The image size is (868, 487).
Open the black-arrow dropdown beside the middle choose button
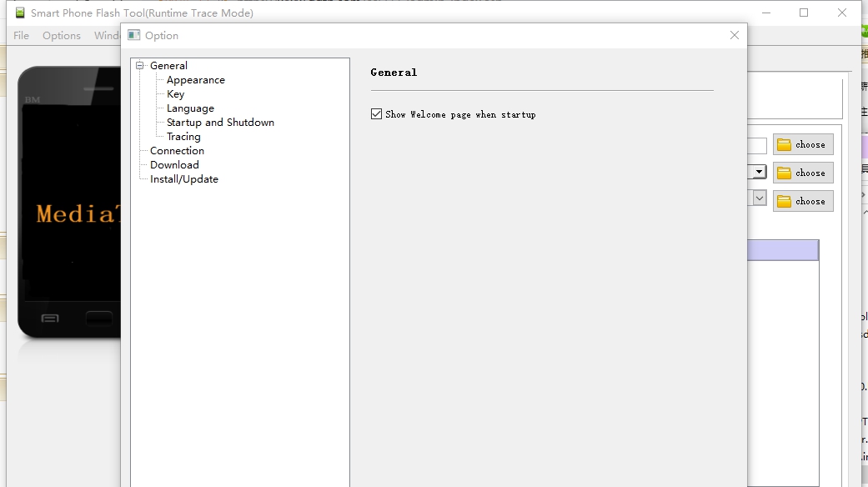pyautogui.click(x=759, y=172)
